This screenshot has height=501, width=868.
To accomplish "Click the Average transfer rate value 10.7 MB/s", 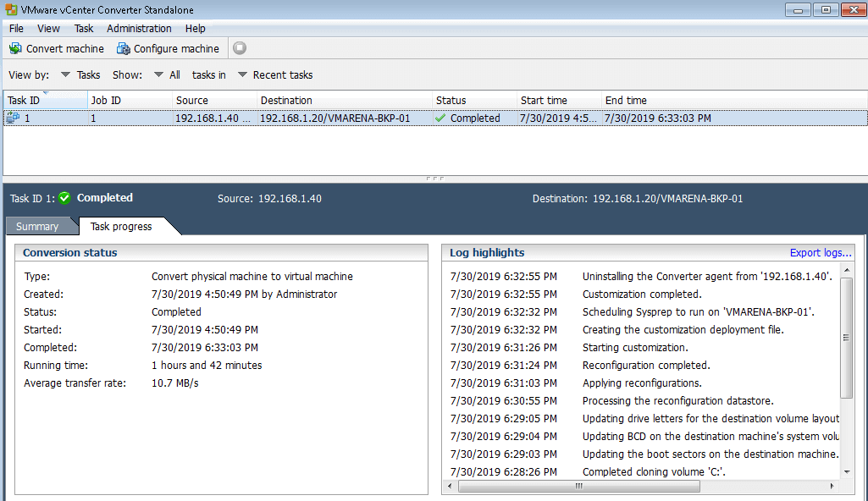I will [175, 383].
